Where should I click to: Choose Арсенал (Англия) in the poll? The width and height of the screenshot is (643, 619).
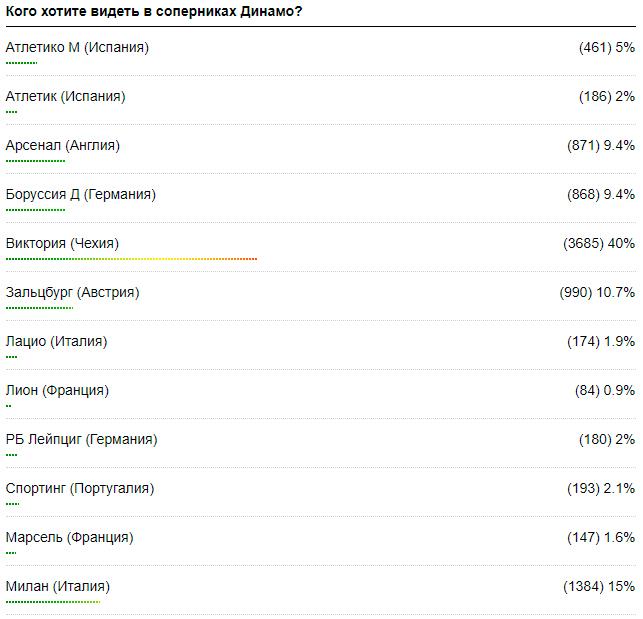(62, 145)
